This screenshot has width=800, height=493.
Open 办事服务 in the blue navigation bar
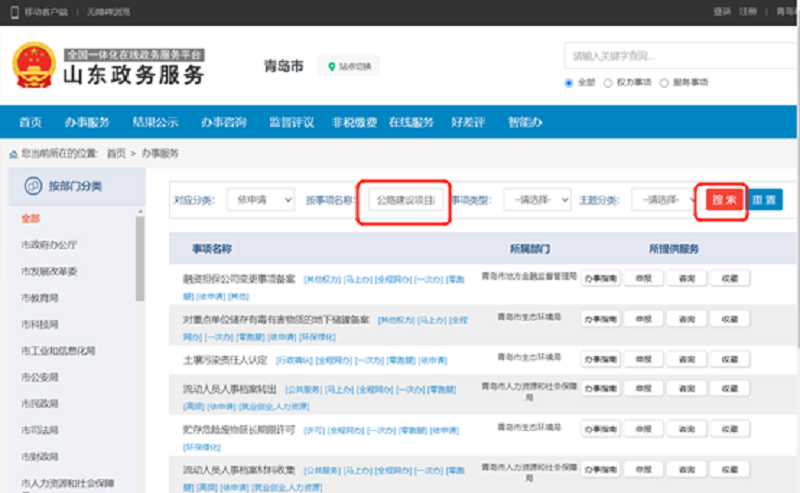[87, 122]
